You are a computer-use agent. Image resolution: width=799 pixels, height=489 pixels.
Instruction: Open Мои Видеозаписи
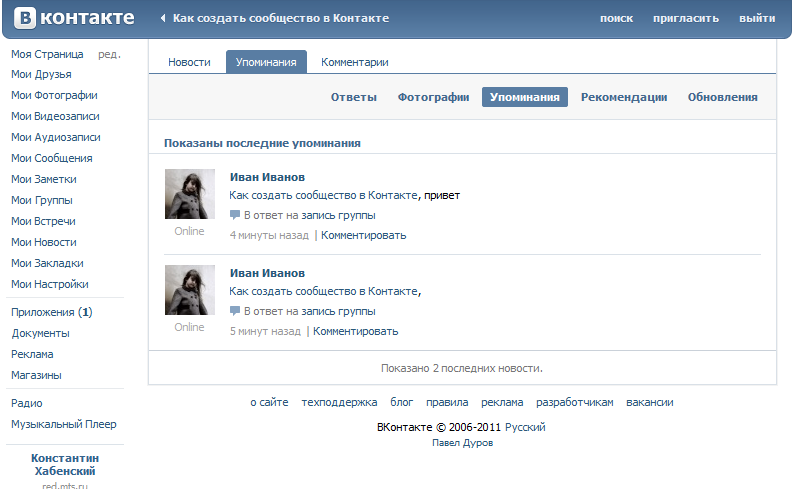point(55,116)
